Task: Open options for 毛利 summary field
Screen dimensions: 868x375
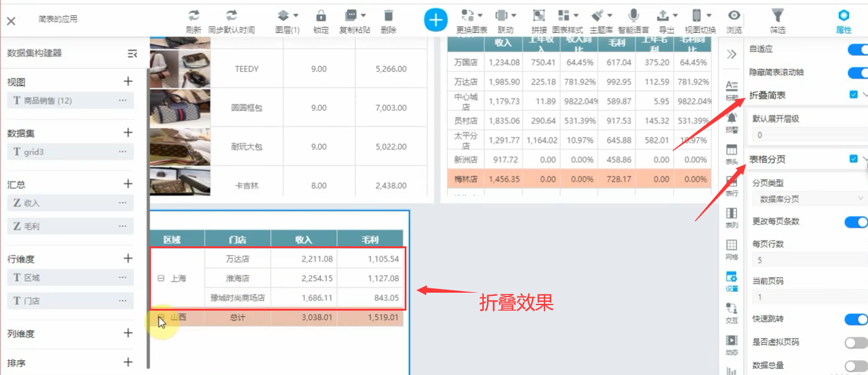Action: pyautogui.click(x=122, y=226)
